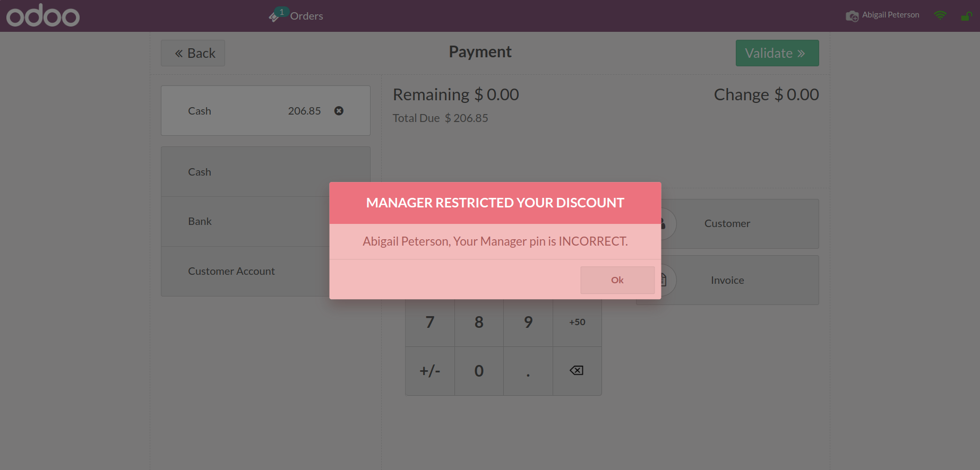Open the Orders menu in header
The height and width of the screenshot is (470, 980).
coord(306,16)
